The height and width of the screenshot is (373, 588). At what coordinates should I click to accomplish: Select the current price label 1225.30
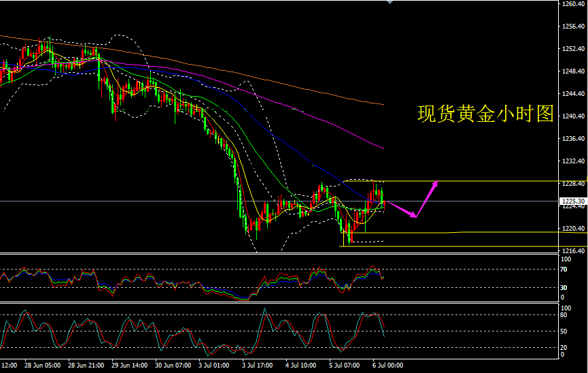click(x=573, y=201)
